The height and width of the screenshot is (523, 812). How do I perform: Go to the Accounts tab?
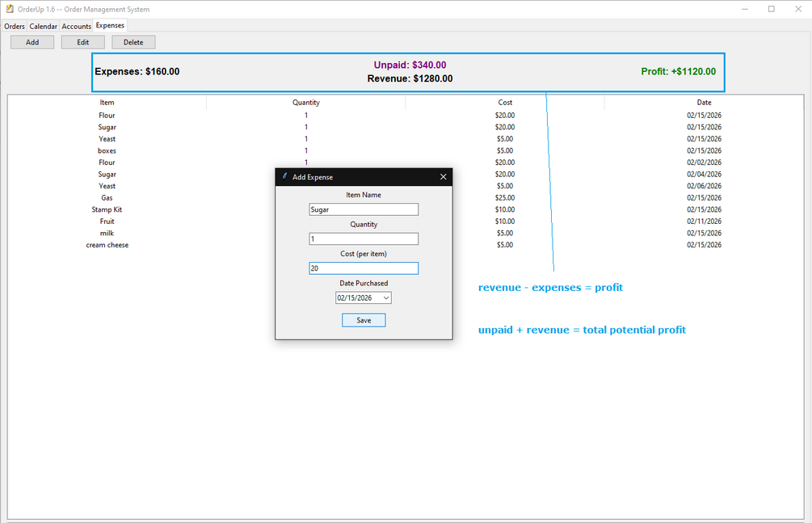click(76, 26)
